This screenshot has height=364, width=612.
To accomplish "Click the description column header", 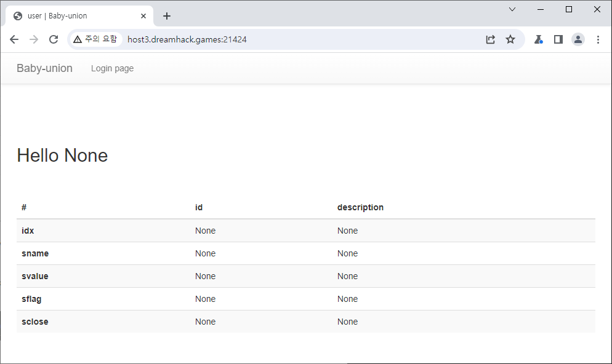I will (360, 207).
